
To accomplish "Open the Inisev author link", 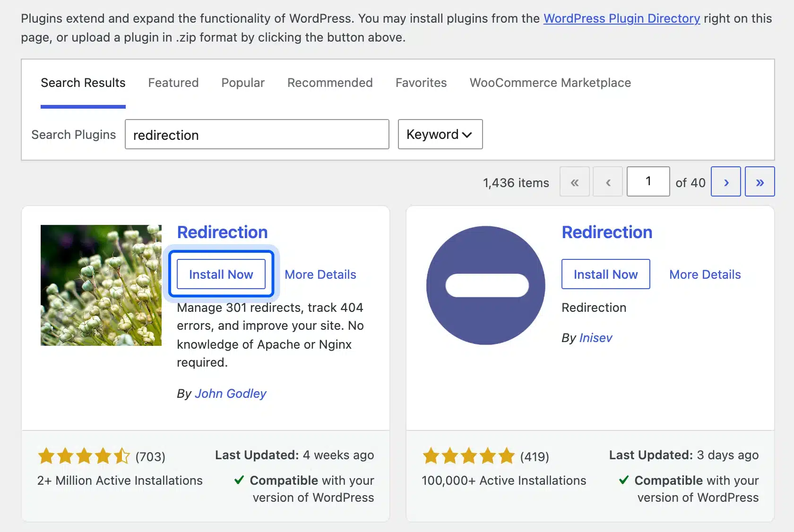I will click(595, 338).
